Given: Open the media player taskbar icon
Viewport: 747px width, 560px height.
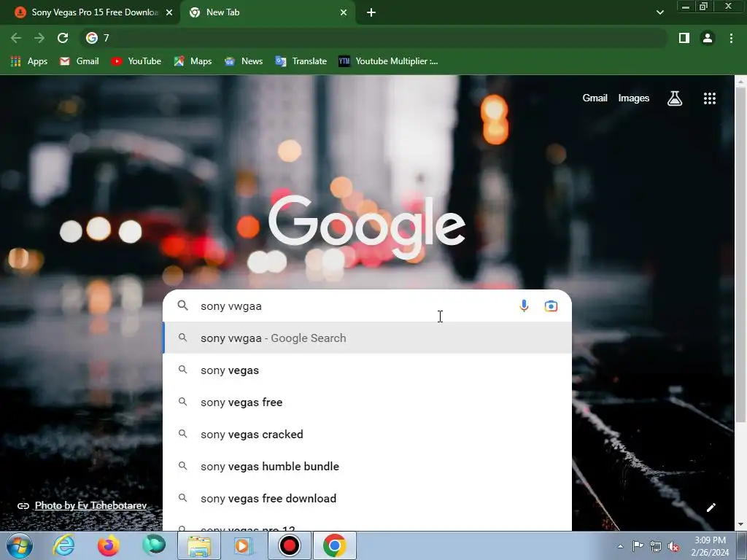Looking at the screenshot, I should (244, 545).
